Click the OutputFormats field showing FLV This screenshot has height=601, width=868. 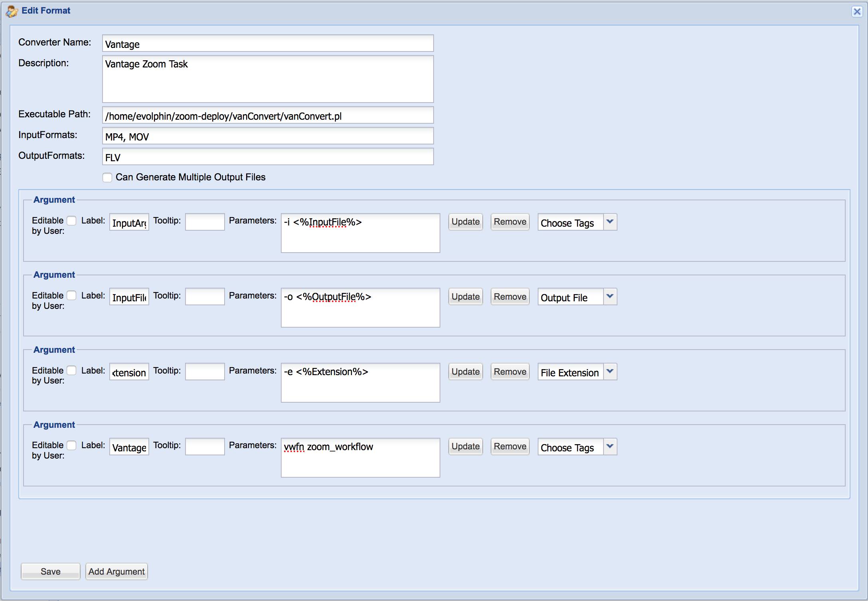(268, 157)
